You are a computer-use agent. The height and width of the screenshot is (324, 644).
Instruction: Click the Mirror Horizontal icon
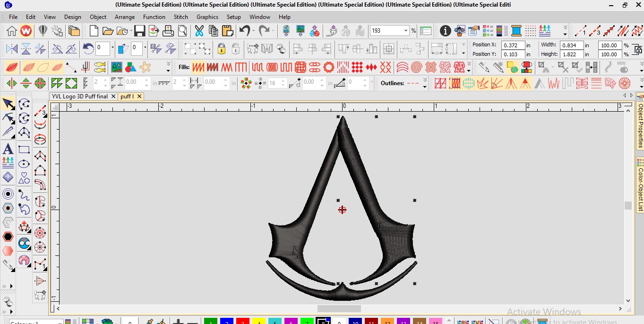click(12, 49)
